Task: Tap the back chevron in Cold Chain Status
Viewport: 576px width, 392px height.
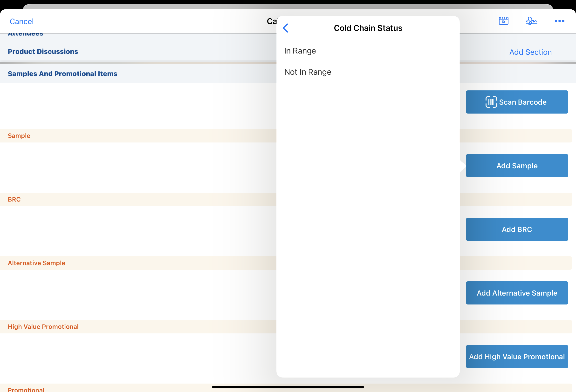Action: 286,28
